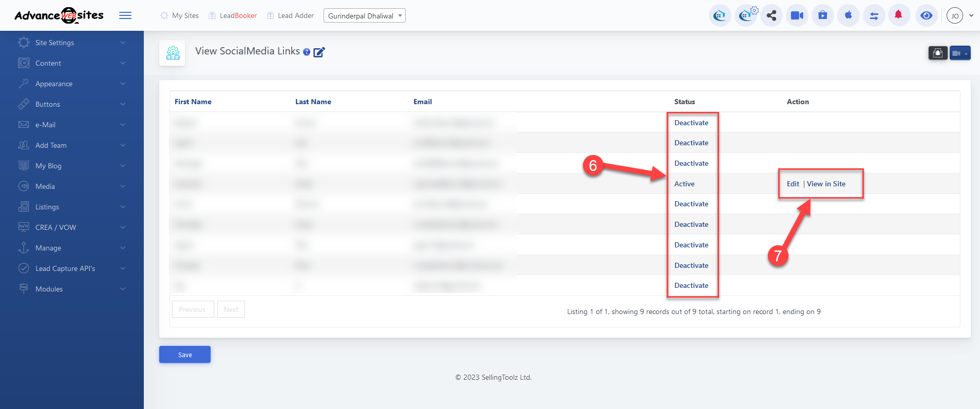
Task: Click the transfer arrows icon
Action: pyautogui.click(x=874, y=15)
